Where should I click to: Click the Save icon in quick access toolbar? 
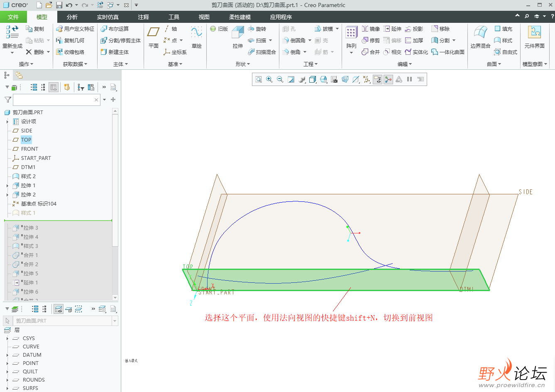pos(59,5)
